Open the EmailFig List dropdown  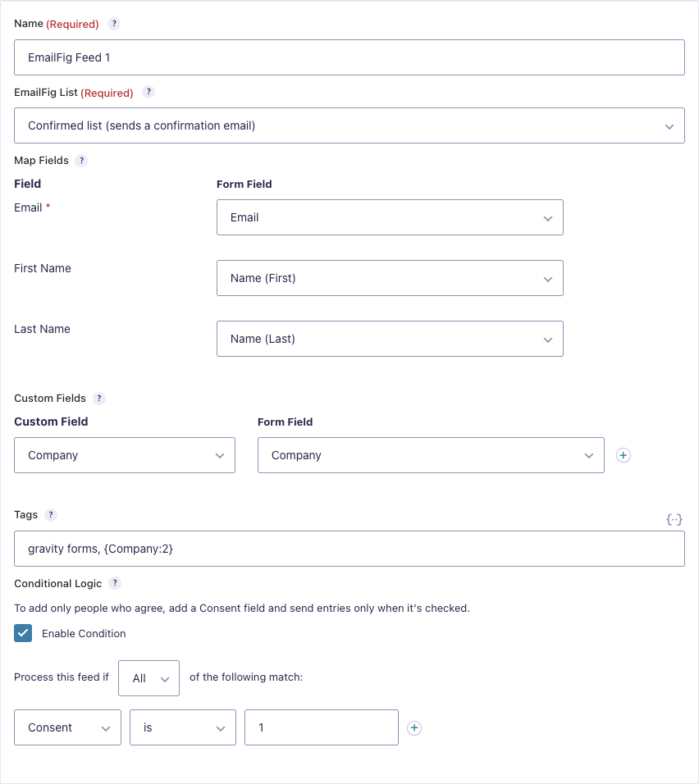[349, 125]
